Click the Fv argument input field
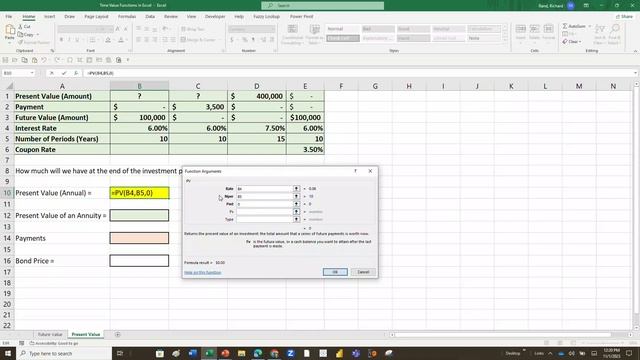The image size is (640, 360). point(264,212)
